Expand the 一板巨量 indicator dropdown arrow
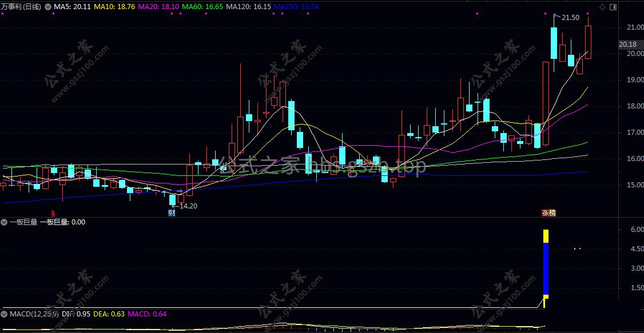This screenshot has height=333, width=644. pos(5,222)
